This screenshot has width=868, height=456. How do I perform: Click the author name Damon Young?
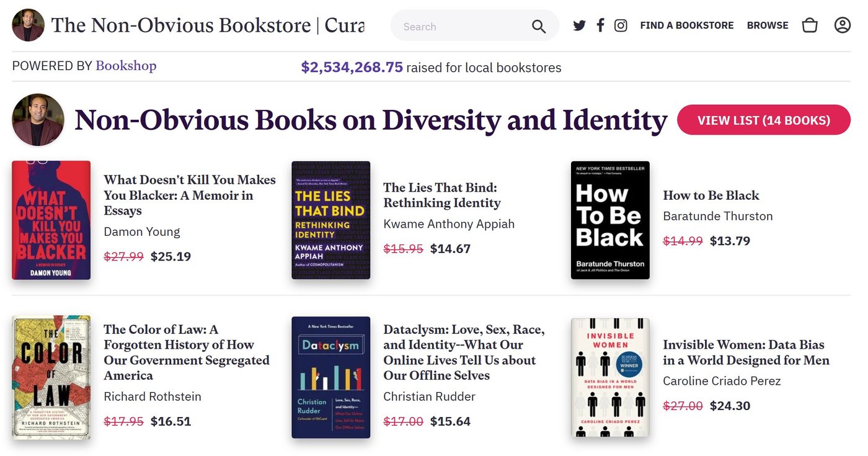(142, 231)
